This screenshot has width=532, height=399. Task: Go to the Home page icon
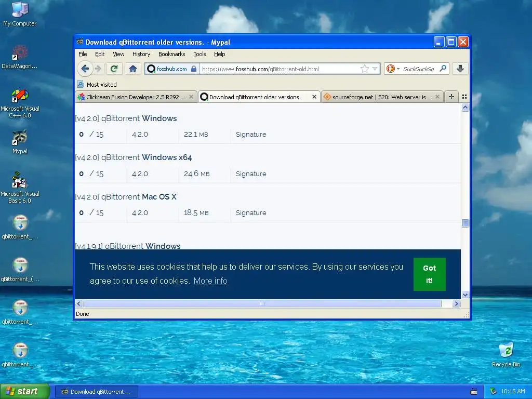click(x=132, y=69)
